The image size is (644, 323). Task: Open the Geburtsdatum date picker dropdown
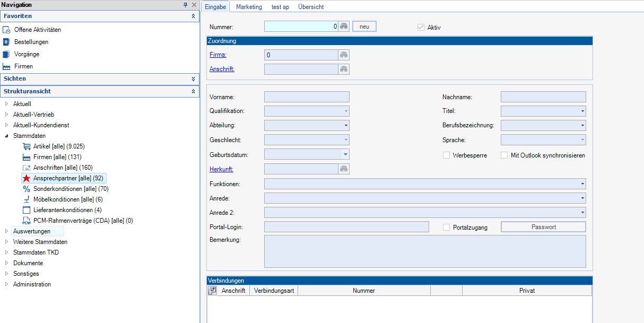(346, 155)
